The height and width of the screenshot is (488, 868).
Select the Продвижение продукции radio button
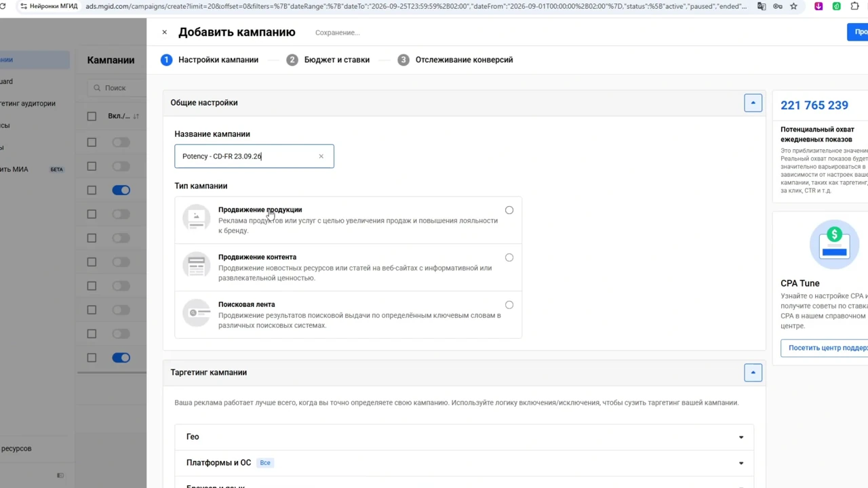coord(509,210)
